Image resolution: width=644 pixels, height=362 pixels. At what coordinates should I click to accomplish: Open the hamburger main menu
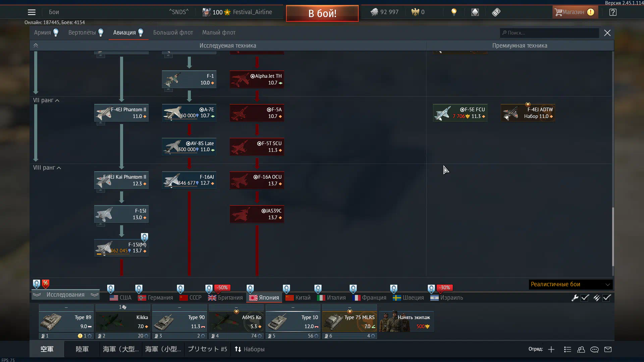click(32, 12)
